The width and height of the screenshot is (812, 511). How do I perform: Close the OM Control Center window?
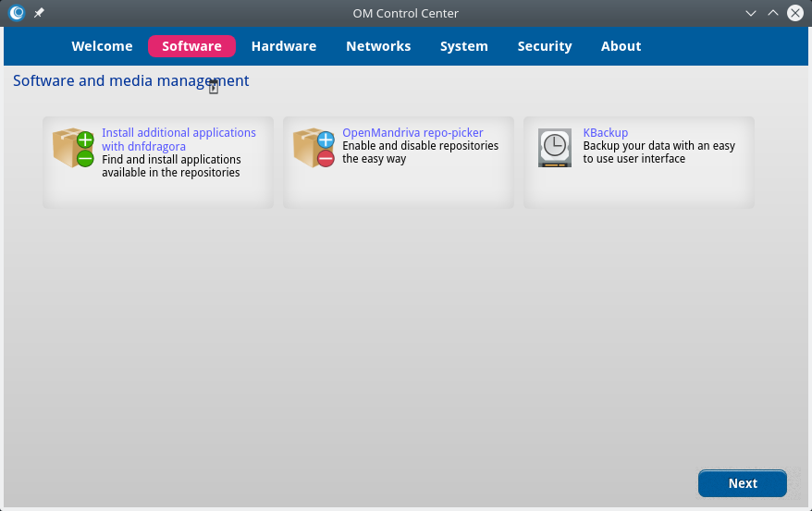(x=795, y=13)
